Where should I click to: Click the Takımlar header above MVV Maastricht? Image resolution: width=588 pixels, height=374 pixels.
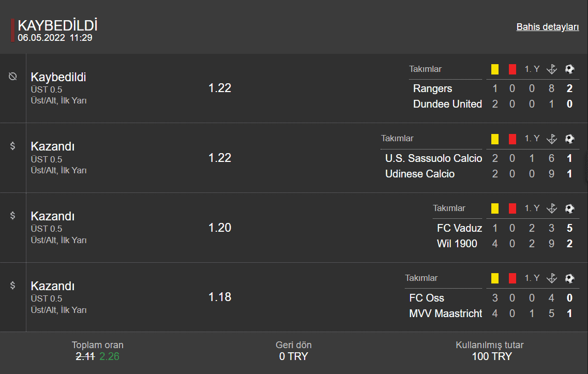click(421, 278)
